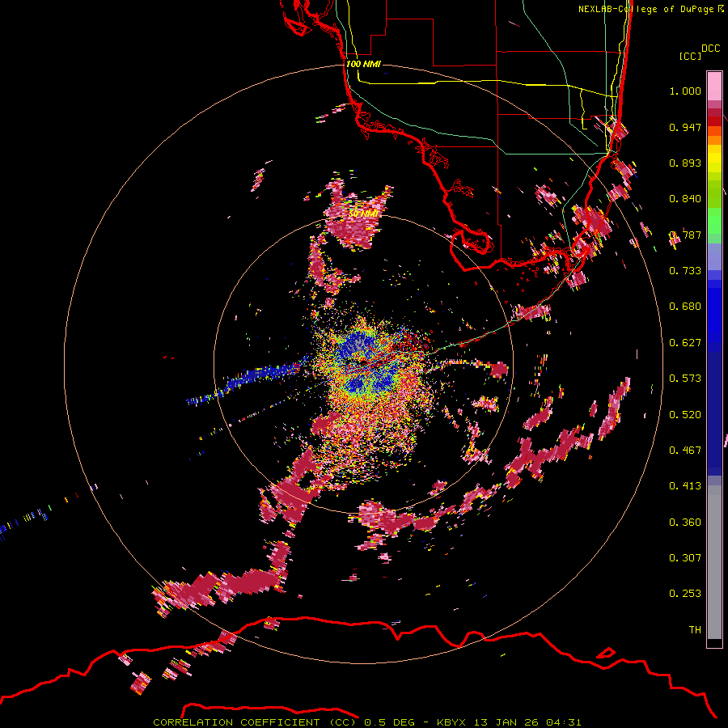
Task: Select the 0.253 scale value
Action: coord(685,594)
